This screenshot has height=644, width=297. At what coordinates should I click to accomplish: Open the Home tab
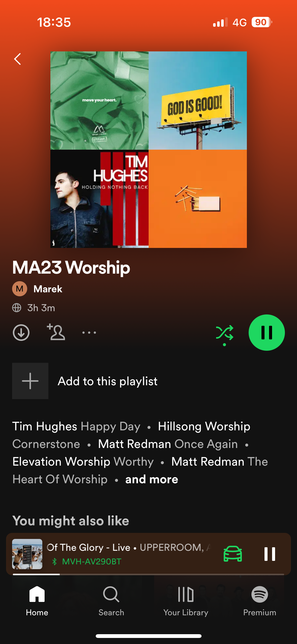pyautogui.click(x=37, y=601)
